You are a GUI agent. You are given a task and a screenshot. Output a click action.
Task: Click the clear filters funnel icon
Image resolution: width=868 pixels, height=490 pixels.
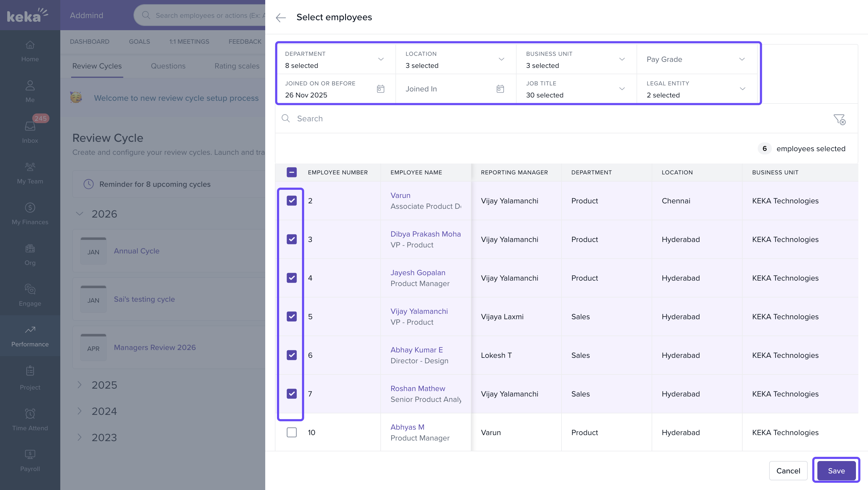pos(839,119)
